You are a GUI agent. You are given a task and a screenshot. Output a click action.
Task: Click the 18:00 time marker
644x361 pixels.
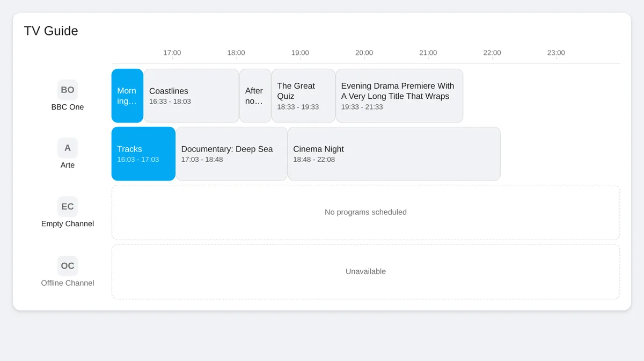236,53
